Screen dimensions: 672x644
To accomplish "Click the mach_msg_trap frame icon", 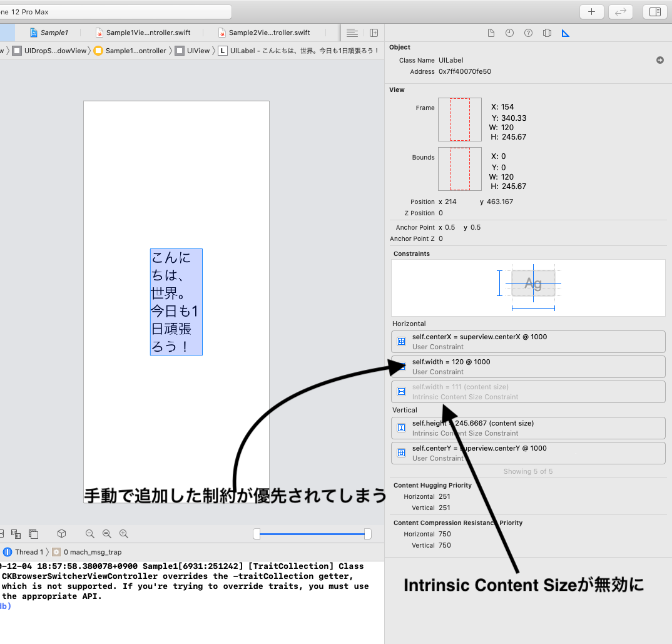I will pos(56,552).
